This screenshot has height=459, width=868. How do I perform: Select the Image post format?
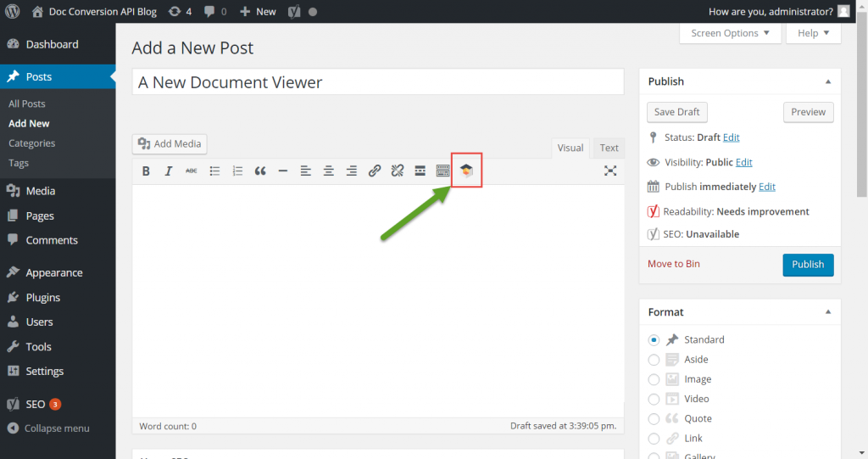654,379
